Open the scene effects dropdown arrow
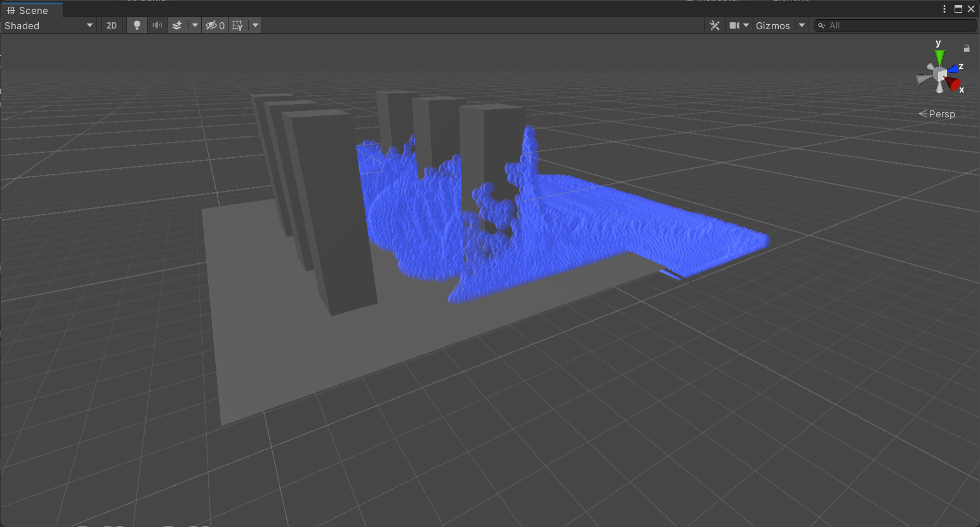The width and height of the screenshot is (980, 527). click(x=195, y=25)
